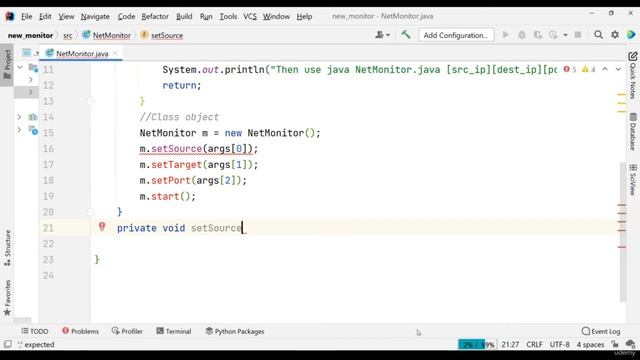This screenshot has width=640, height=360.
Task: Click the Build project hammer icon
Action: click(405, 35)
